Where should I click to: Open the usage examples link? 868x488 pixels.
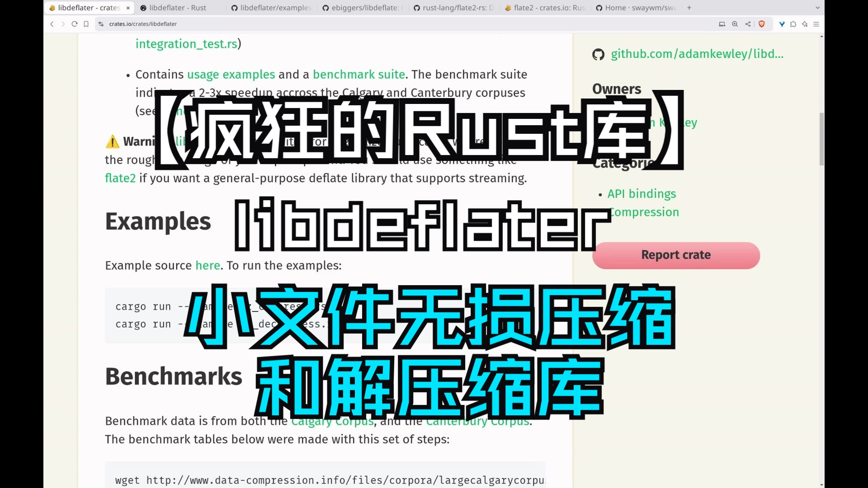[231, 74]
